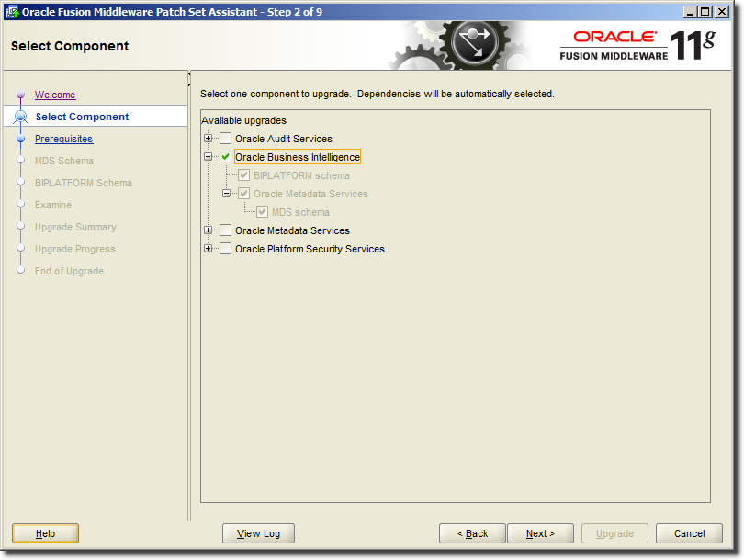The width and height of the screenshot is (744, 560).
Task: Click the greyed Upgrade button
Action: (x=614, y=533)
